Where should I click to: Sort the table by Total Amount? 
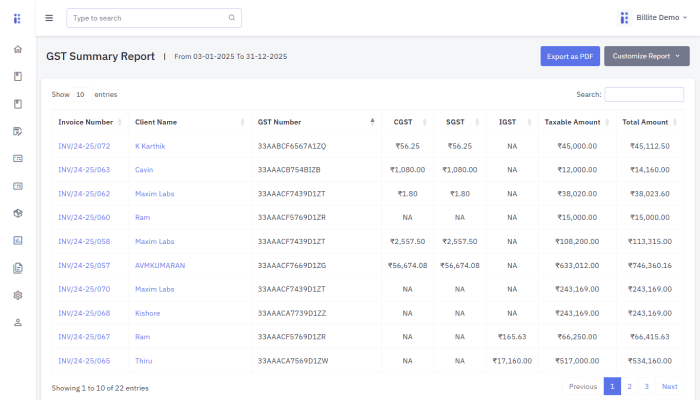click(650, 122)
